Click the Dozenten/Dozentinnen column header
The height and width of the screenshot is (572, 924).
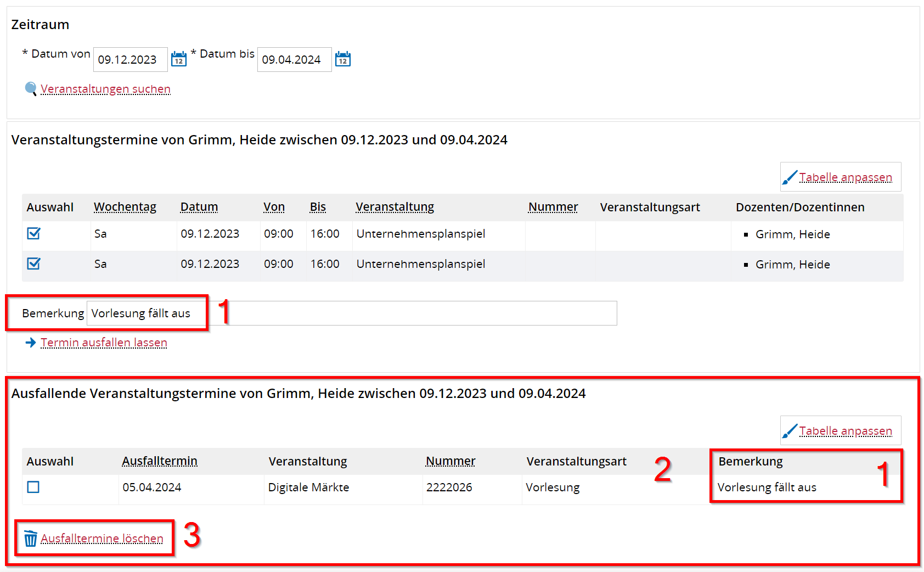(800, 207)
